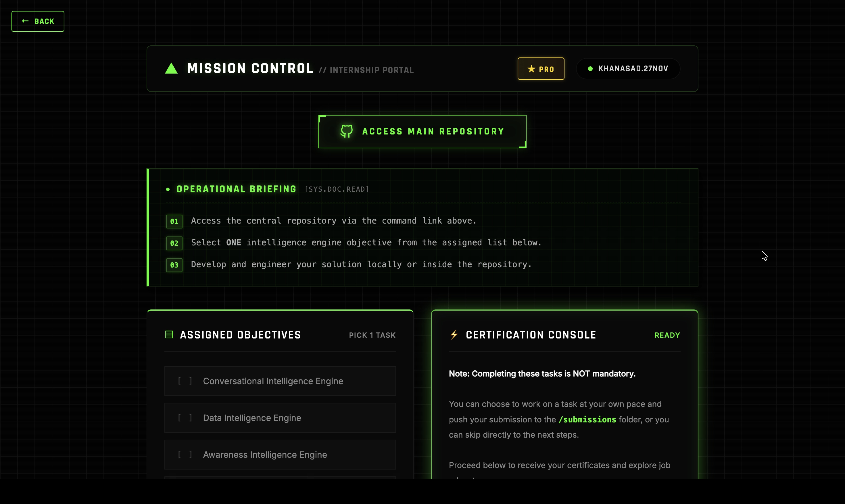Image resolution: width=845 pixels, height=504 pixels.
Task: Click the CERTIFICATION CONSOLE heading
Action: [x=531, y=335]
